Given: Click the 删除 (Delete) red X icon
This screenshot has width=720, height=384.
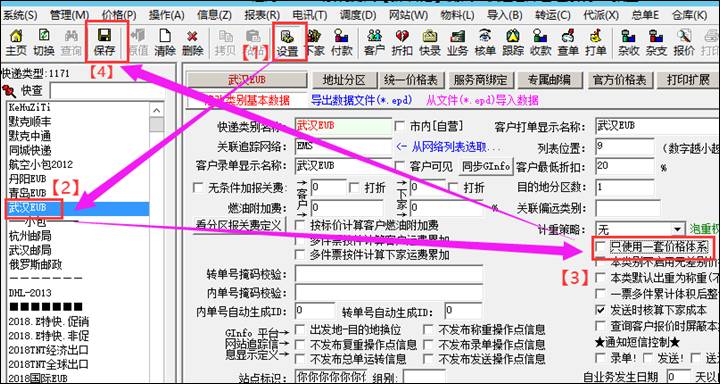Looking at the screenshot, I should click(x=192, y=42).
